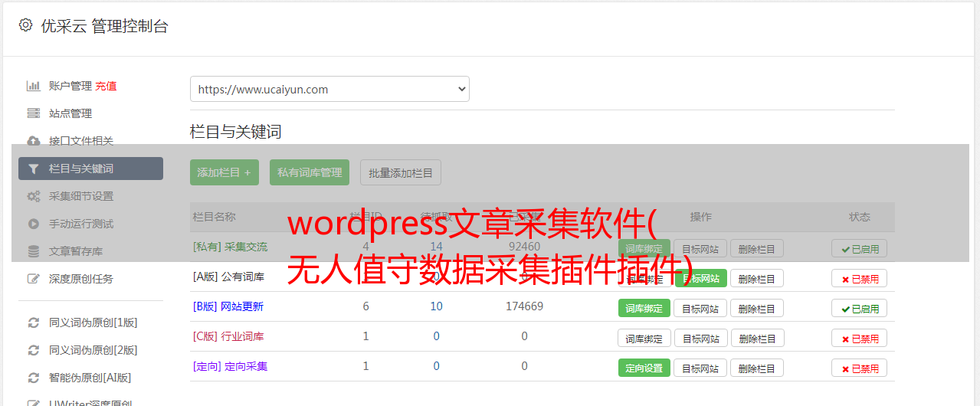
Task: Click the 栏目与关键词 page heading
Action: (x=235, y=132)
